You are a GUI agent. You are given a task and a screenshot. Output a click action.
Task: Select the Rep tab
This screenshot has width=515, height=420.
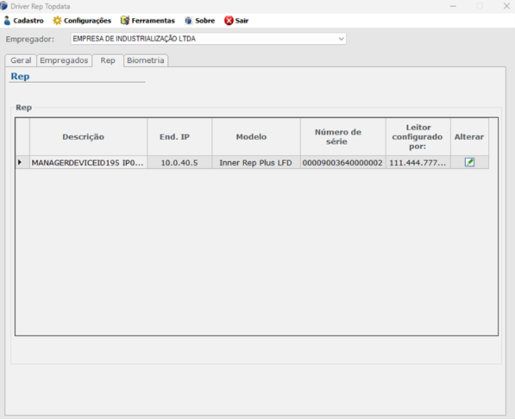point(108,60)
